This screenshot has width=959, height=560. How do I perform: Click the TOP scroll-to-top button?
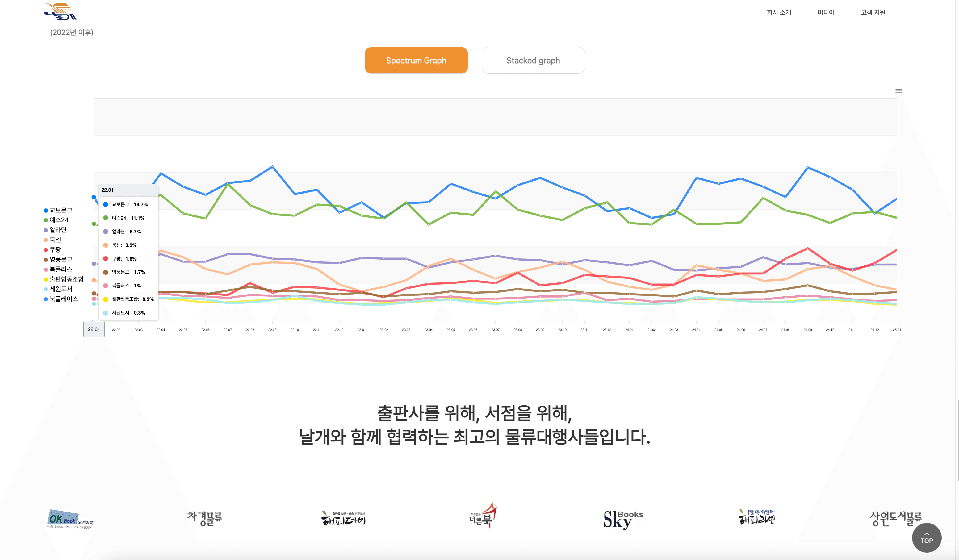926,537
